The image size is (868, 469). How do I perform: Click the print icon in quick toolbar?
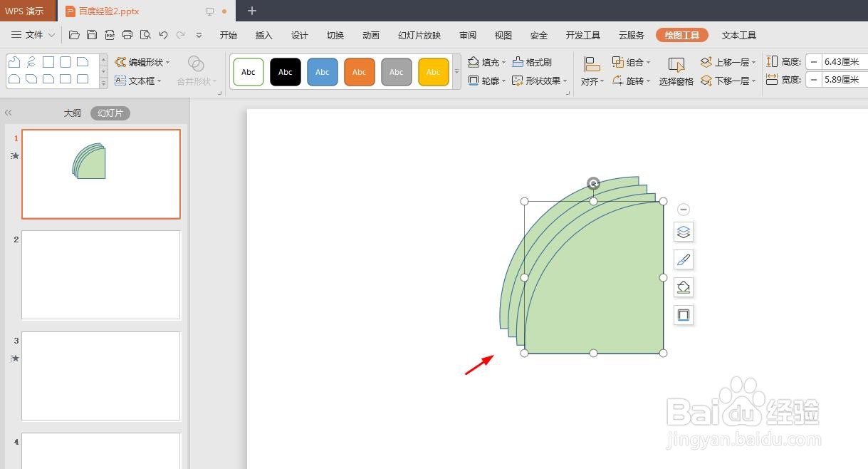coord(127,35)
